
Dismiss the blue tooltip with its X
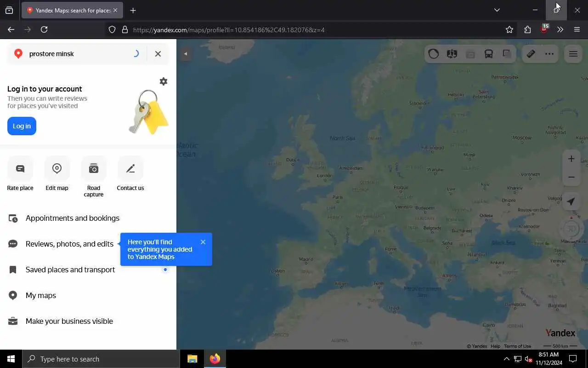[203, 242]
